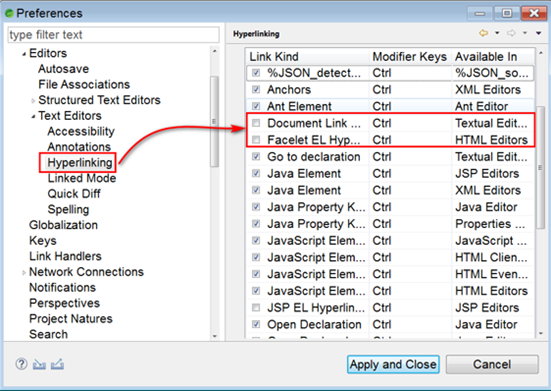Image resolution: width=551 pixels, height=391 pixels.
Task: Click the yellow back navigation arrow
Action: coord(484,33)
